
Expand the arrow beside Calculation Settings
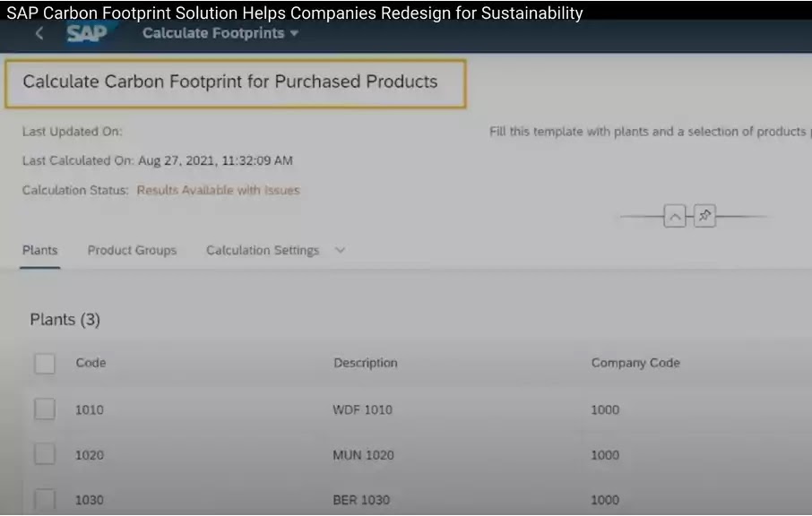(x=340, y=251)
